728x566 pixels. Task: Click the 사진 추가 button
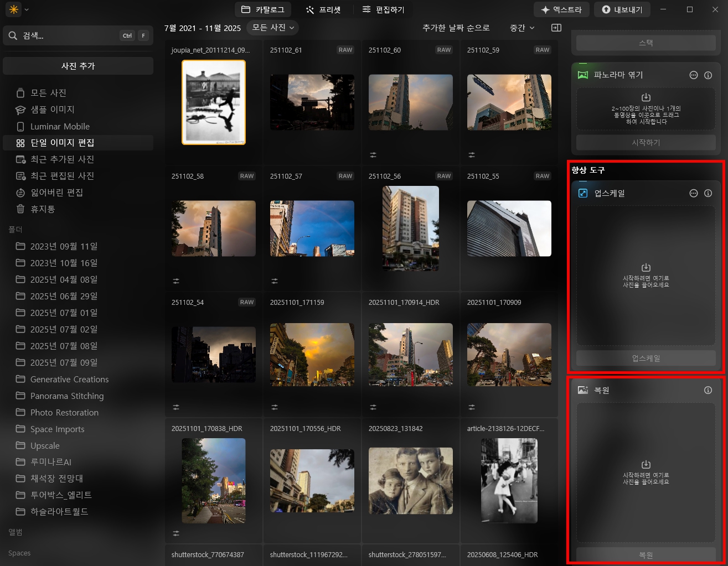78,66
